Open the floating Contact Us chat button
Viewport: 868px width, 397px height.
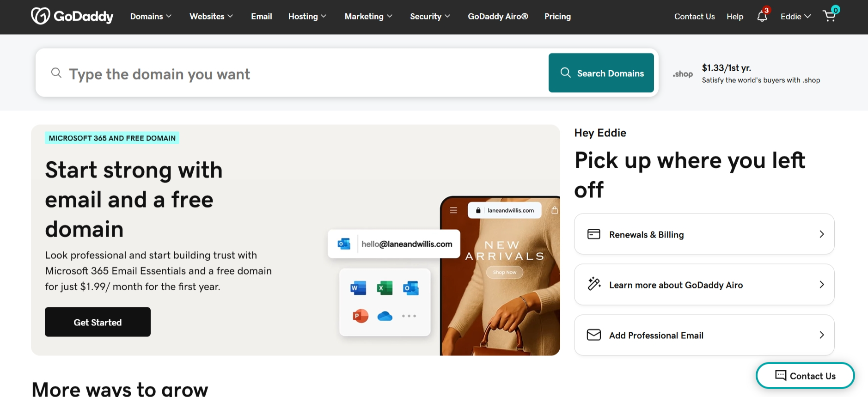pos(805,375)
